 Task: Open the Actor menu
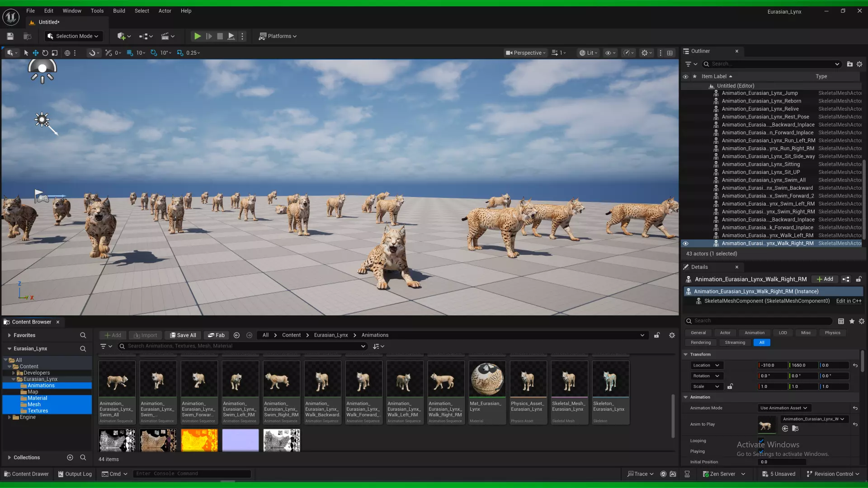165,11
